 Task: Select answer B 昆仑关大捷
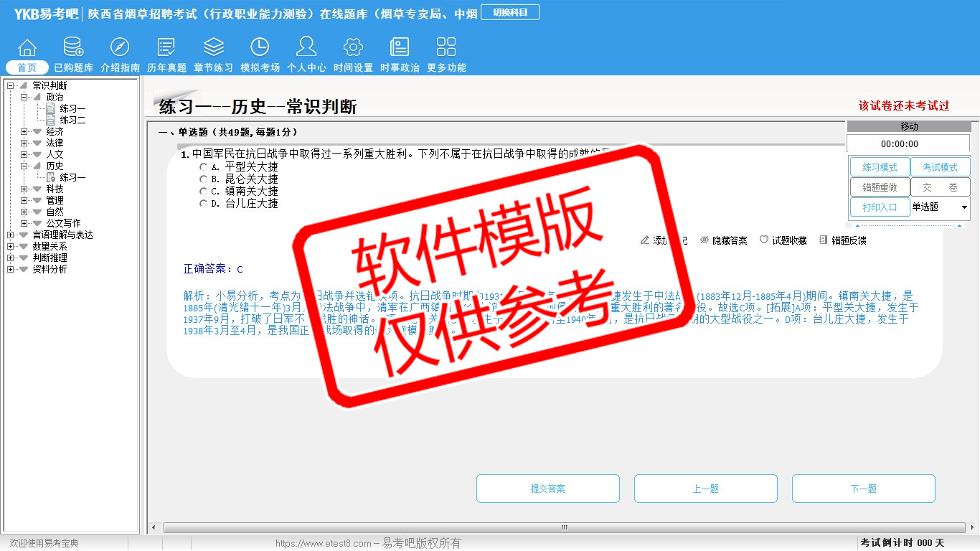point(203,179)
